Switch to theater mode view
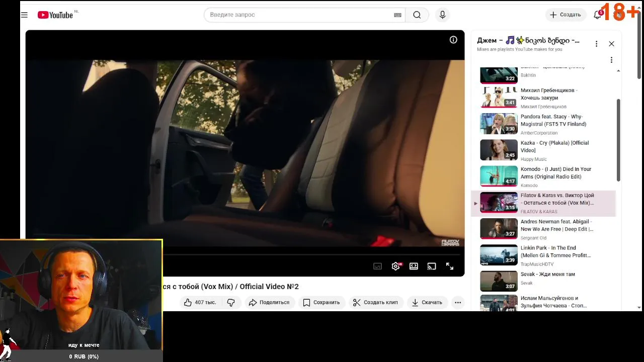This screenshot has width=644, height=362. [x=414, y=266]
